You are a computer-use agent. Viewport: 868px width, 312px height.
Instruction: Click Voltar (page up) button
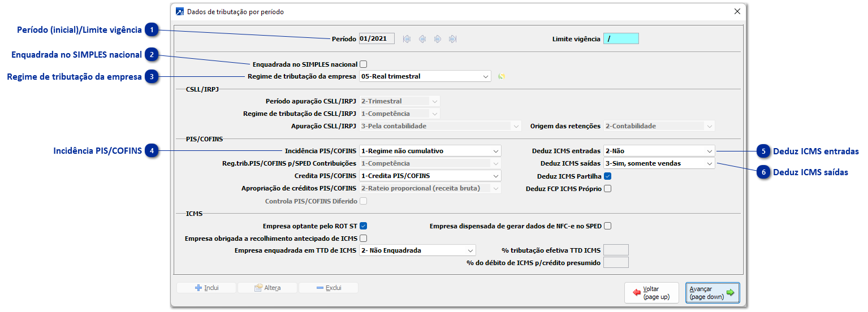click(x=651, y=293)
